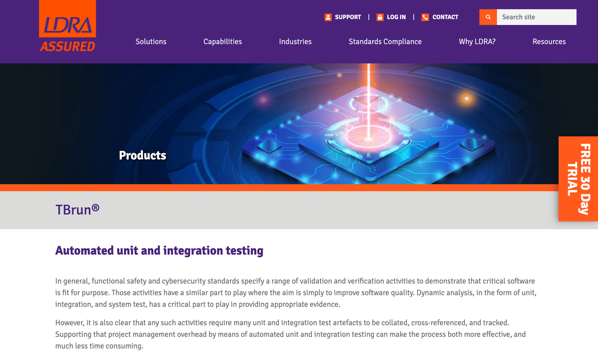The height and width of the screenshot is (364, 598).
Task: Click the SUPPORT link
Action: 348,17
